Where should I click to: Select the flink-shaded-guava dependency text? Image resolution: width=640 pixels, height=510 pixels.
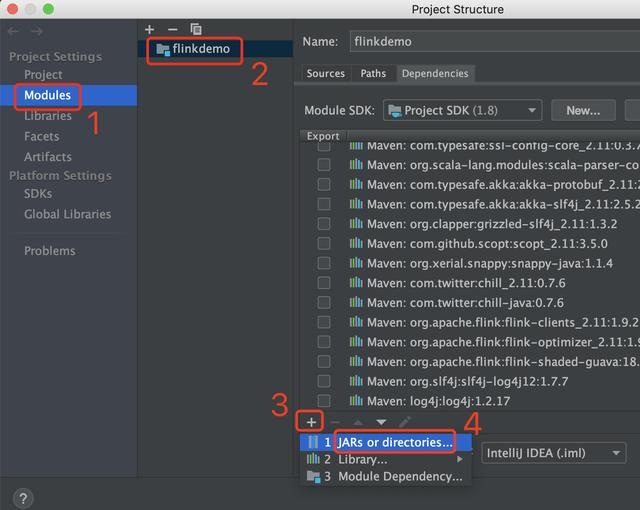pyautogui.click(x=503, y=361)
